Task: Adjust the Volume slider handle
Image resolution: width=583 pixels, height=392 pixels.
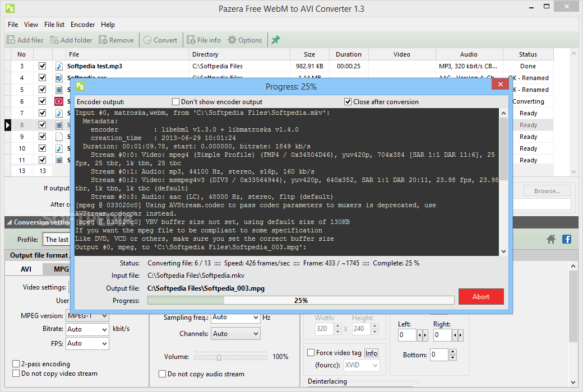Action: [x=219, y=357]
